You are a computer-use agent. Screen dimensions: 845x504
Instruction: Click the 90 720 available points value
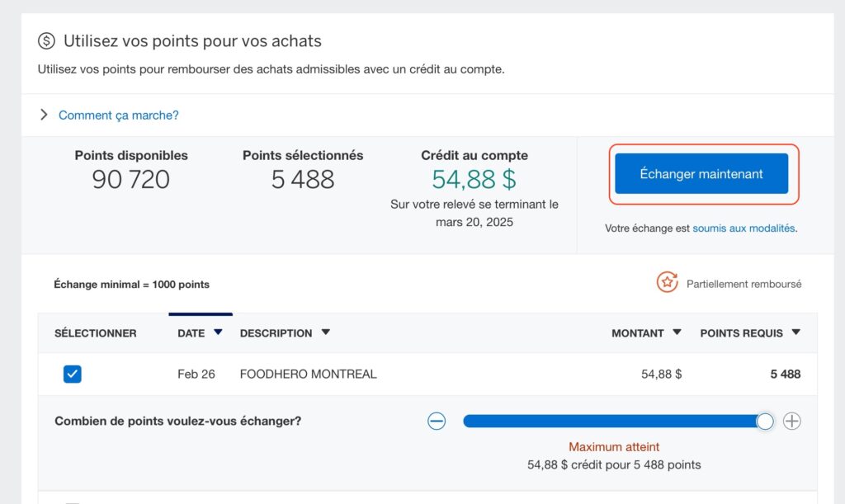click(131, 179)
